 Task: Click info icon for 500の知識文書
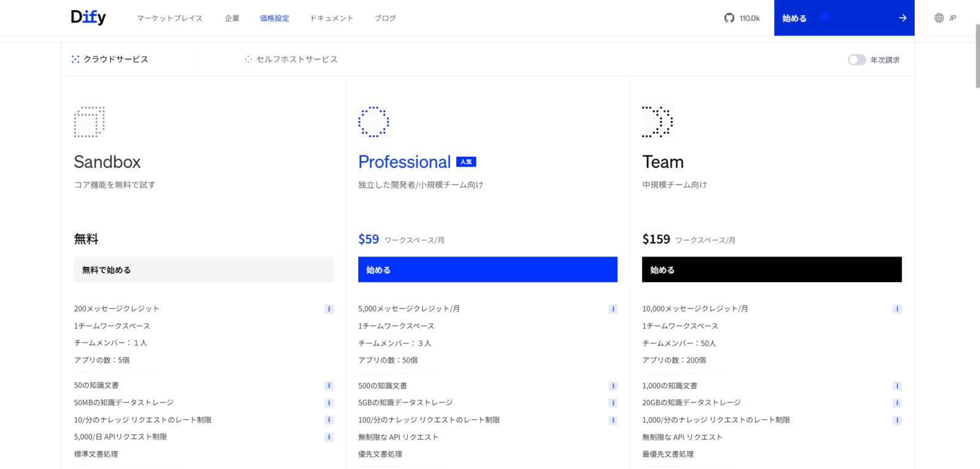click(612, 386)
